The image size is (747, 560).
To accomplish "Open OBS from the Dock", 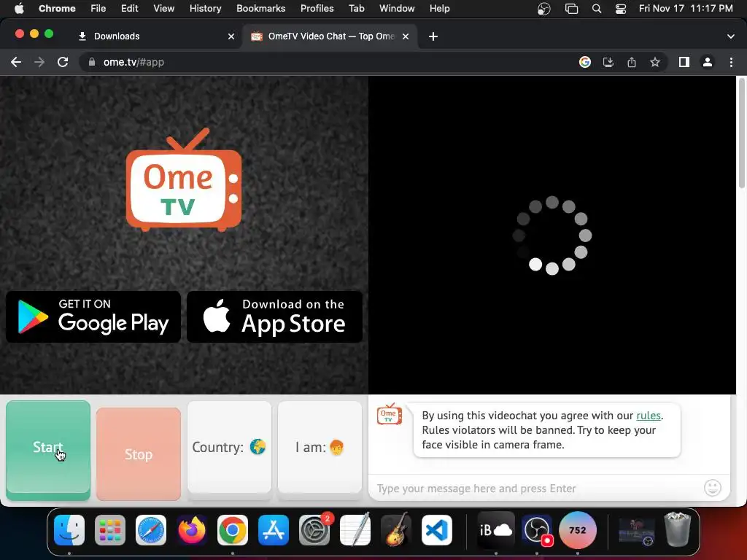I will (537, 530).
